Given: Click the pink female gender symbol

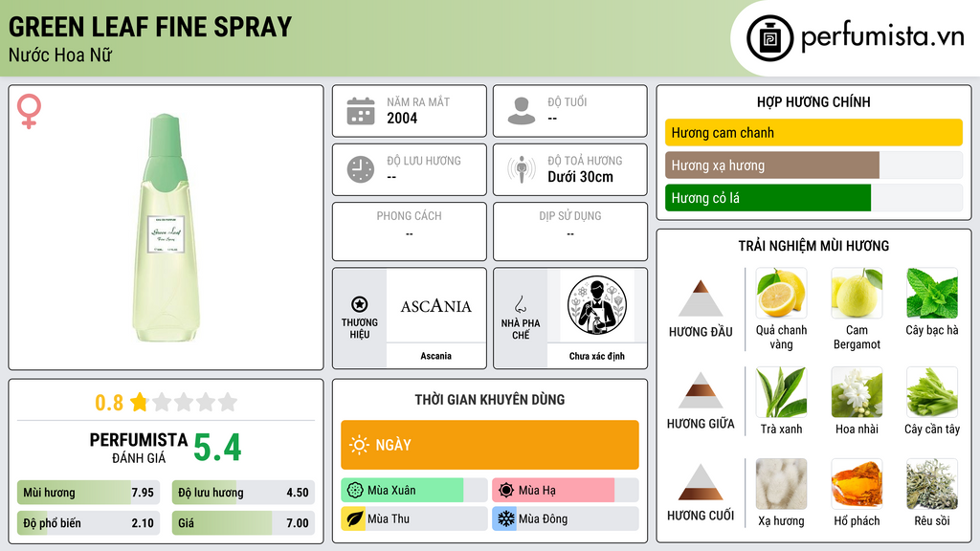Looking at the screenshot, I should tap(29, 111).
